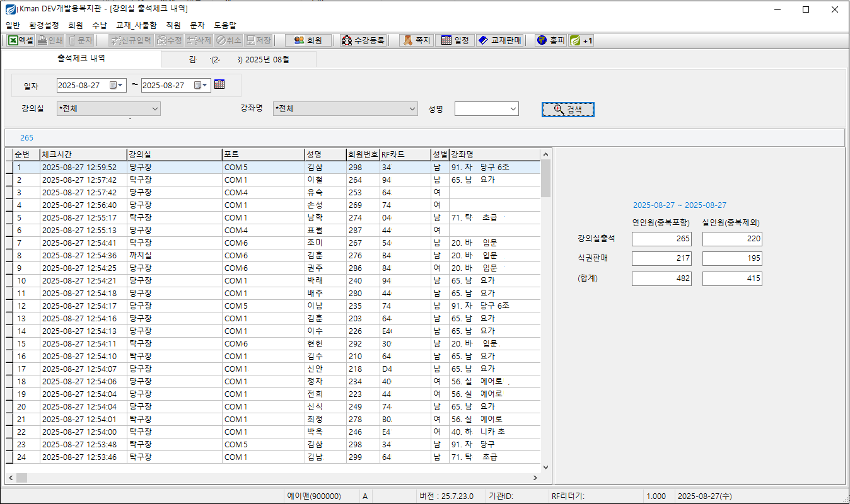Expand the 강의실 classroom dropdown

(155, 109)
